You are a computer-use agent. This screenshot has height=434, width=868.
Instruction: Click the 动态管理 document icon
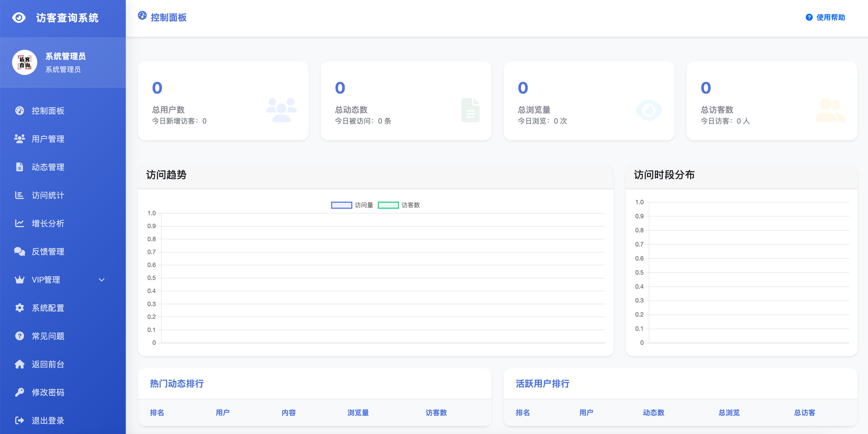pos(20,167)
